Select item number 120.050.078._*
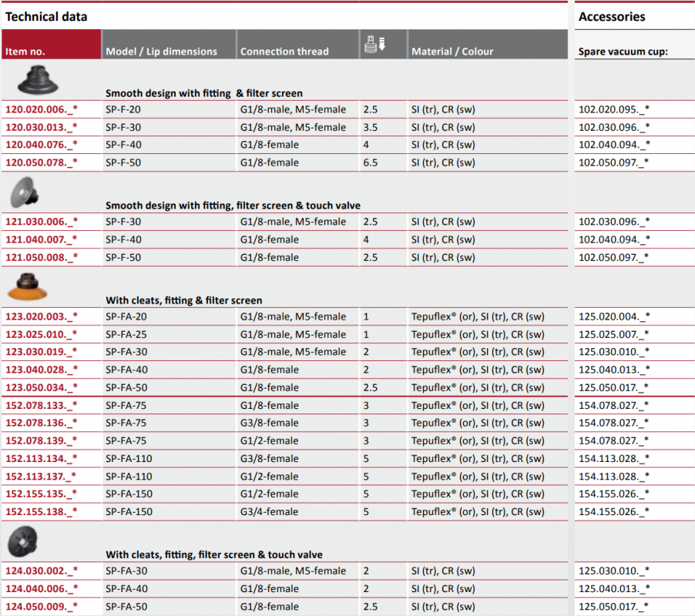The width and height of the screenshot is (695, 616). 41,162
